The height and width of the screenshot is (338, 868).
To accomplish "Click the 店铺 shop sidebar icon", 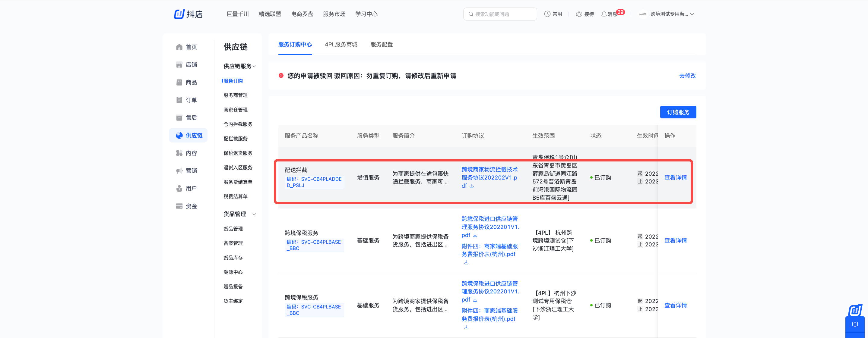I will [x=179, y=65].
